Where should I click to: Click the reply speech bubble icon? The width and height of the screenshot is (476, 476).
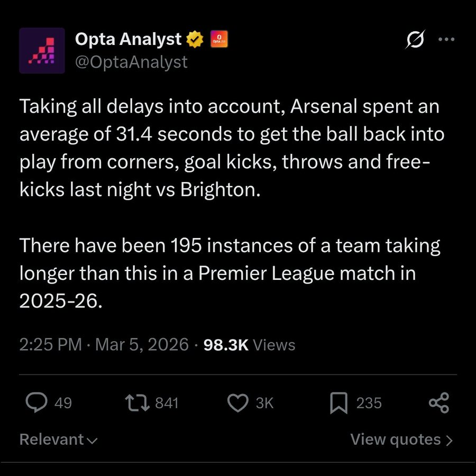click(36, 402)
